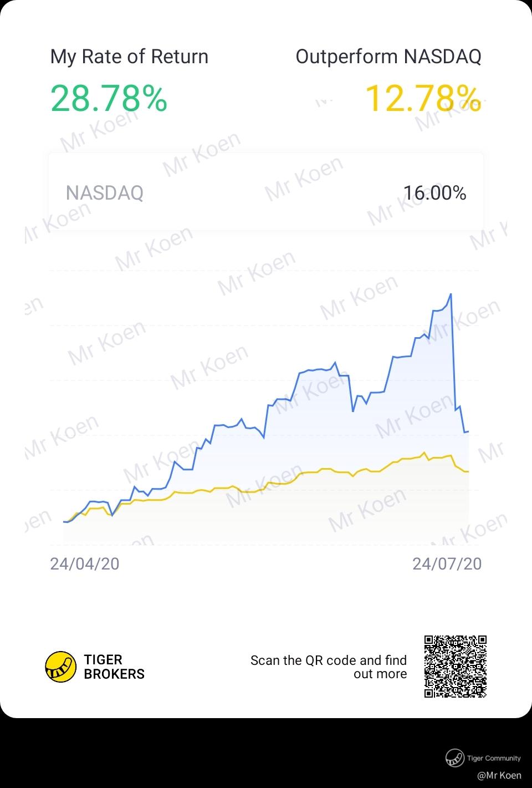Click the 24/07/20 end date label

tap(447, 563)
